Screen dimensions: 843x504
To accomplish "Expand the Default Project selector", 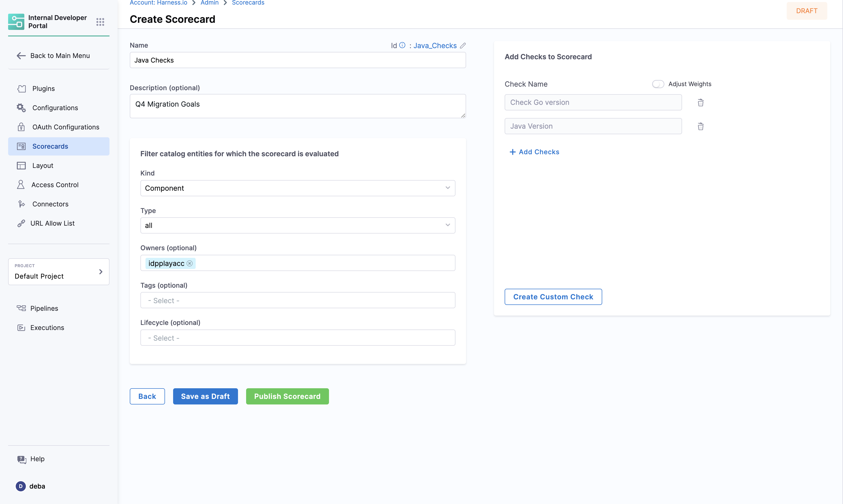I will (59, 272).
